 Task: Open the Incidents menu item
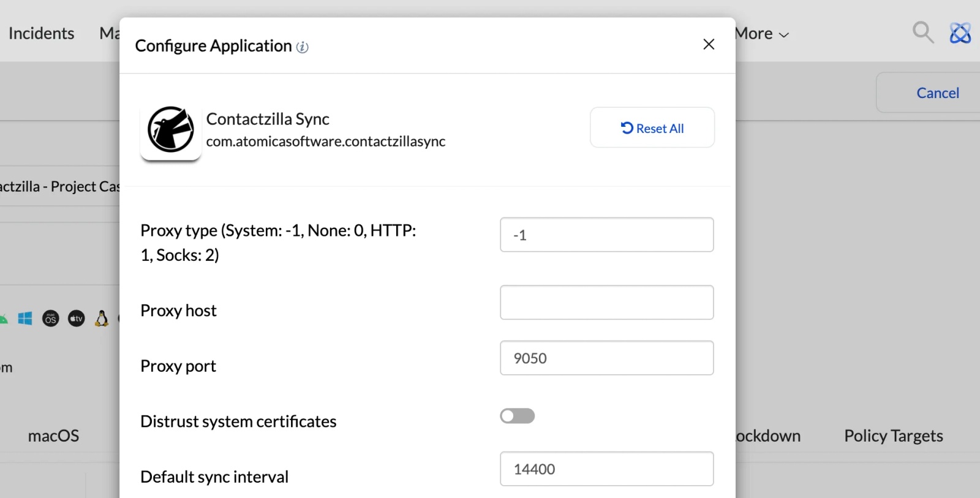(x=41, y=33)
